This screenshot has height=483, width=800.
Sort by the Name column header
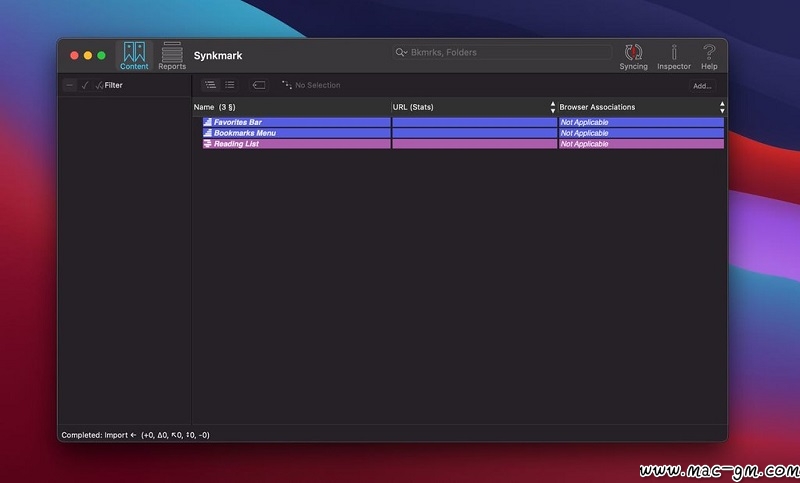[x=291, y=107]
